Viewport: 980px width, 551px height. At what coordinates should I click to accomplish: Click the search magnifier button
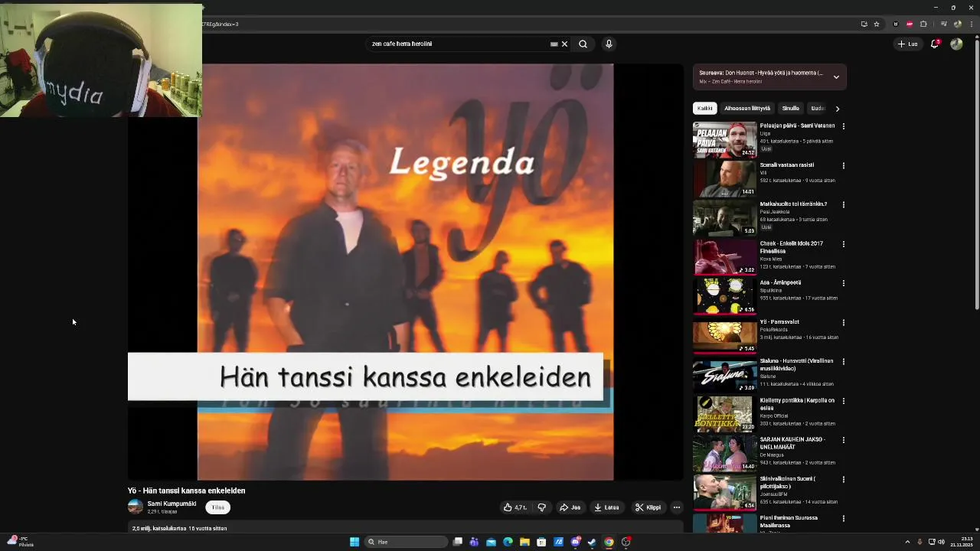click(583, 44)
